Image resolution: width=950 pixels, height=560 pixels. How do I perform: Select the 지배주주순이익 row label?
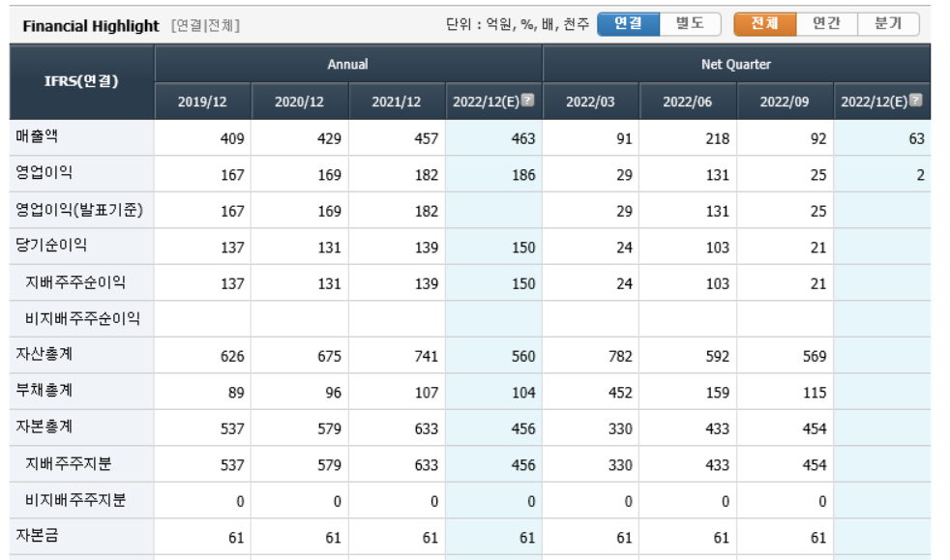(x=75, y=282)
